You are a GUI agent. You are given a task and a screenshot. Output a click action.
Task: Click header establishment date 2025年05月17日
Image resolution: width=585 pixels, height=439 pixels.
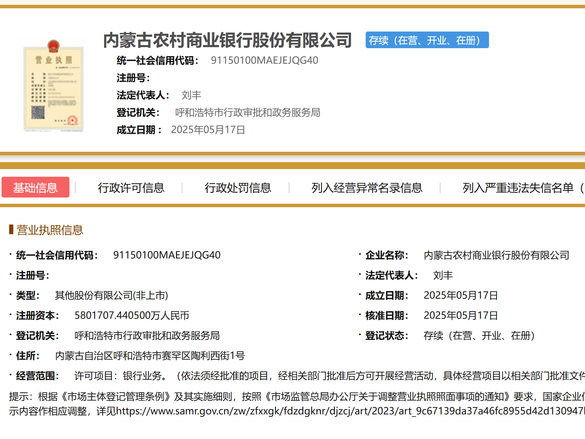(x=208, y=129)
